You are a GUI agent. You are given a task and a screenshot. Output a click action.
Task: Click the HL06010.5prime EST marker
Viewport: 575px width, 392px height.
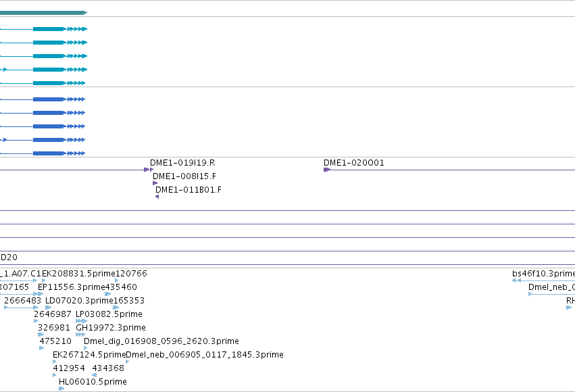pyautogui.click(x=61, y=389)
